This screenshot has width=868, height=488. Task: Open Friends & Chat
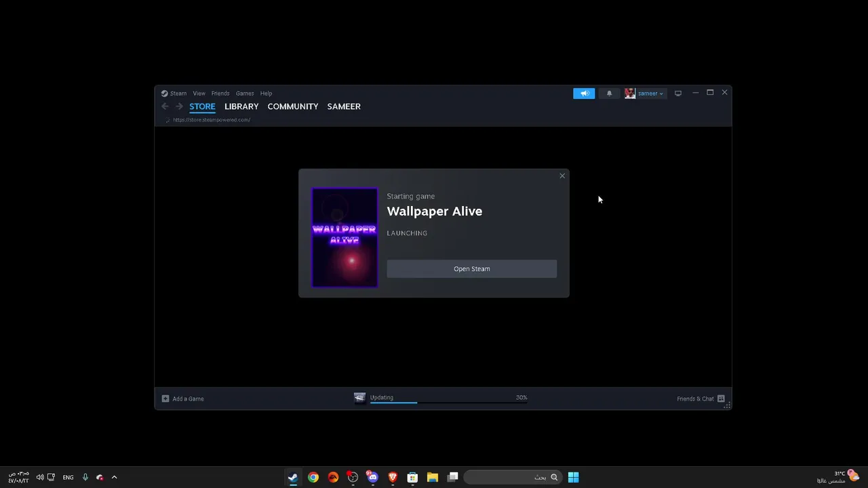pyautogui.click(x=695, y=399)
